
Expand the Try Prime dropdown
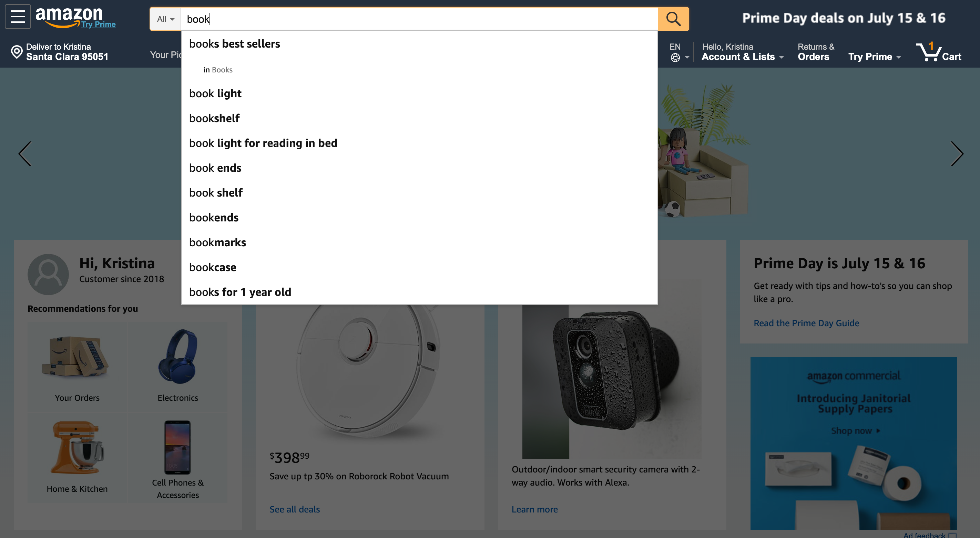coord(874,56)
